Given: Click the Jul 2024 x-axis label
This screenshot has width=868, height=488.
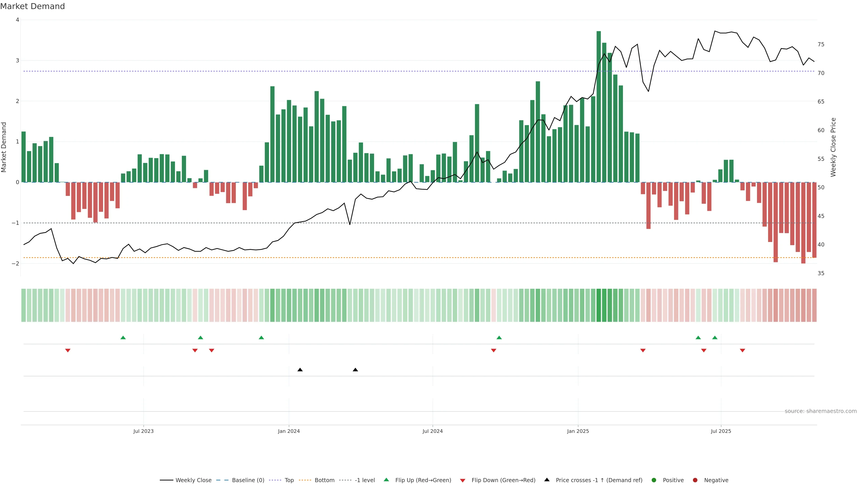Looking at the screenshot, I should click(433, 431).
